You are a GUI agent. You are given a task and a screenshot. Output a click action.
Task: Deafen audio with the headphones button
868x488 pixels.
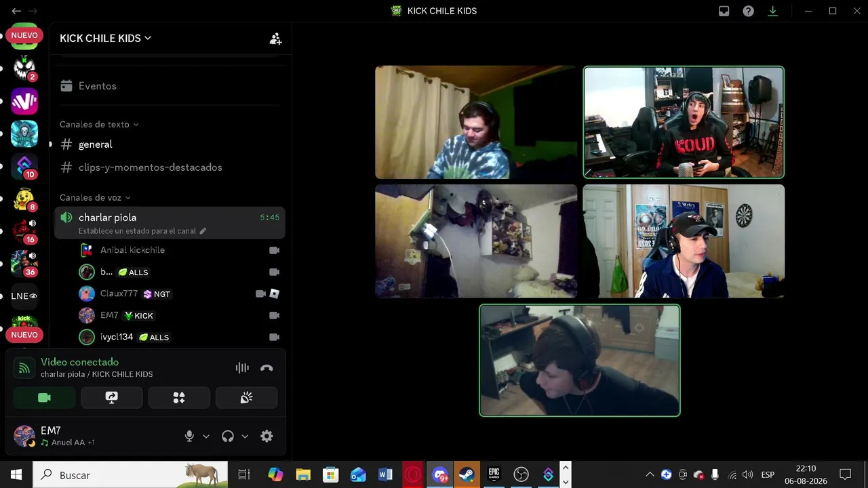coord(228,436)
